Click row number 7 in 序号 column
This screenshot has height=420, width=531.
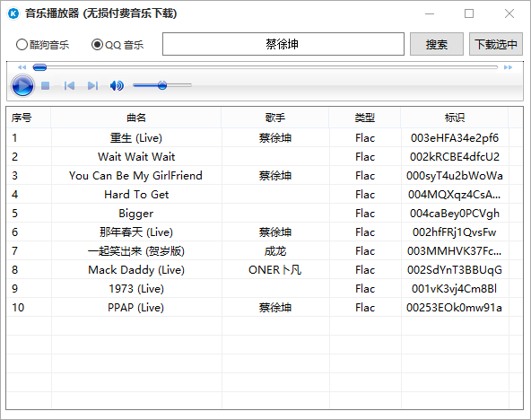click(14, 251)
